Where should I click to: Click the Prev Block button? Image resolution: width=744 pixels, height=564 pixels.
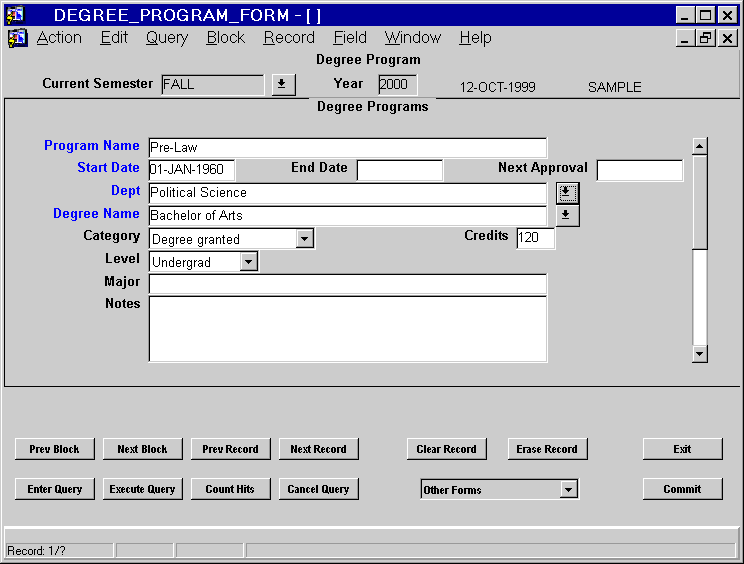(55, 449)
